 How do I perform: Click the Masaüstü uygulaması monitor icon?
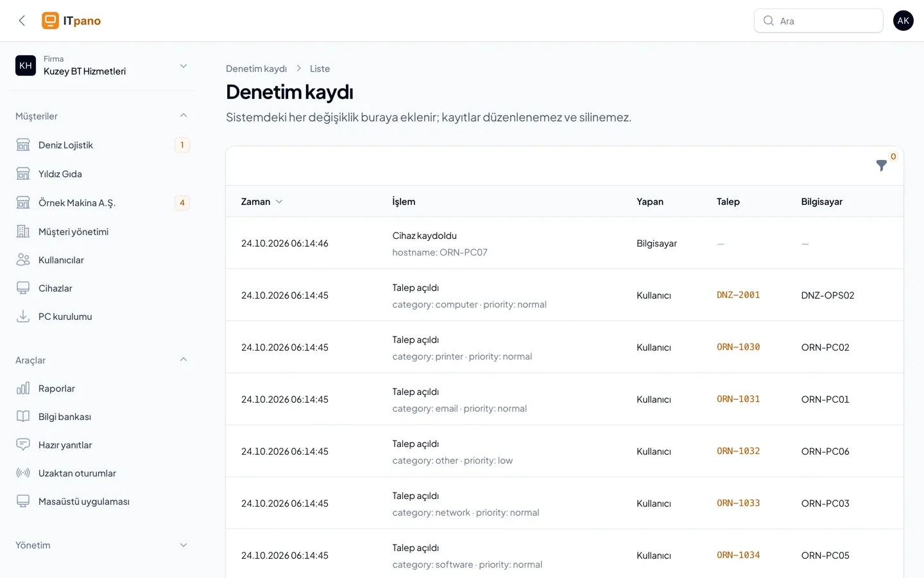point(23,501)
